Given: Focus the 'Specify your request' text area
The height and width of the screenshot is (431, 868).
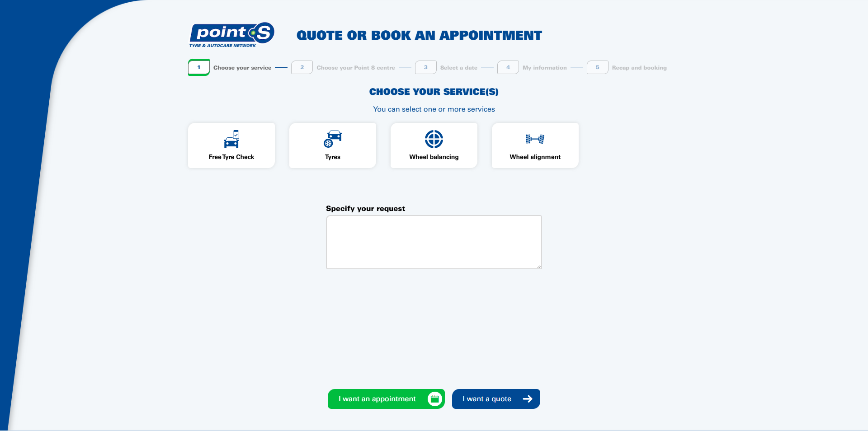Looking at the screenshot, I should [434, 242].
